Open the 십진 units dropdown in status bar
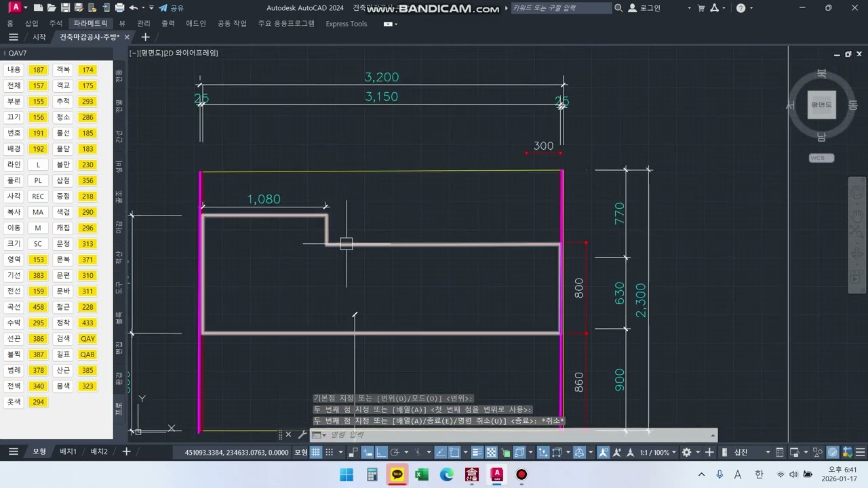Image resolution: width=868 pixels, height=488 pixels. (746, 452)
